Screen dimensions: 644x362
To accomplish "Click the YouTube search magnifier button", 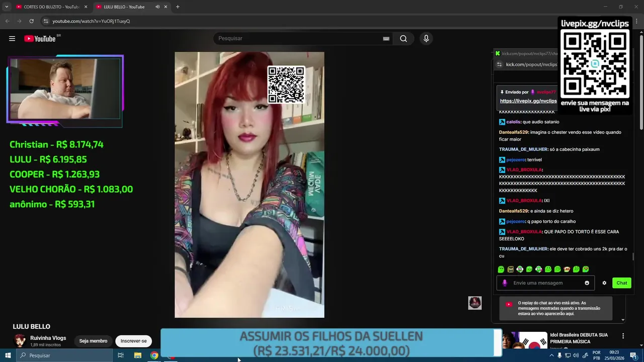I will (404, 39).
